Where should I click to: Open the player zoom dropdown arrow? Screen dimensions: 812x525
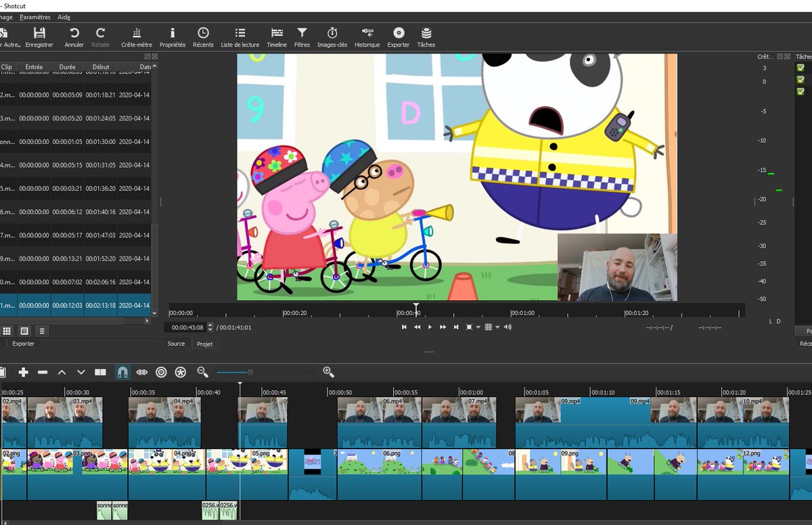[x=478, y=327]
